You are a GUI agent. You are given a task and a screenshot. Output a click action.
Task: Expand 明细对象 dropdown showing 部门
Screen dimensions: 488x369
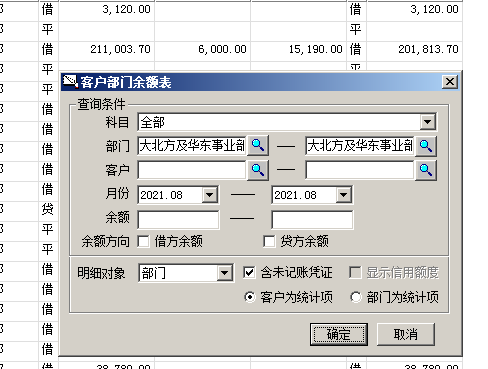pos(224,273)
